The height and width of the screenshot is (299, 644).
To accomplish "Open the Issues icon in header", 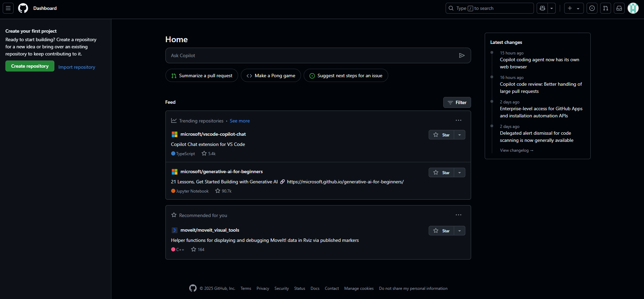I will point(592,8).
